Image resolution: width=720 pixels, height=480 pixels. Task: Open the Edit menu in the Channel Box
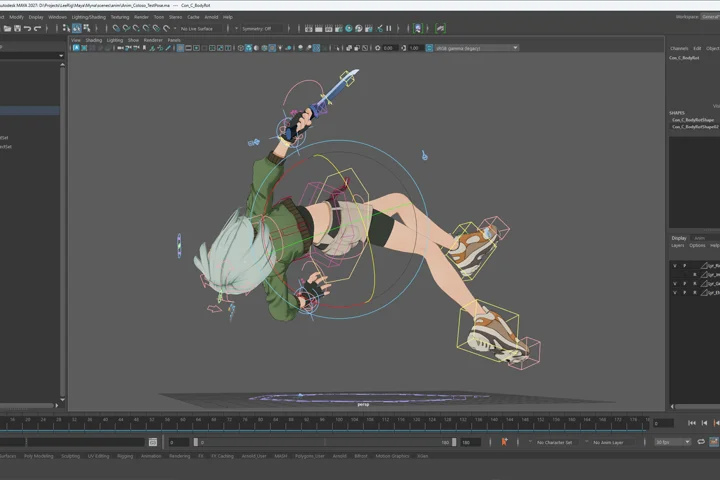(x=697, y=48)
